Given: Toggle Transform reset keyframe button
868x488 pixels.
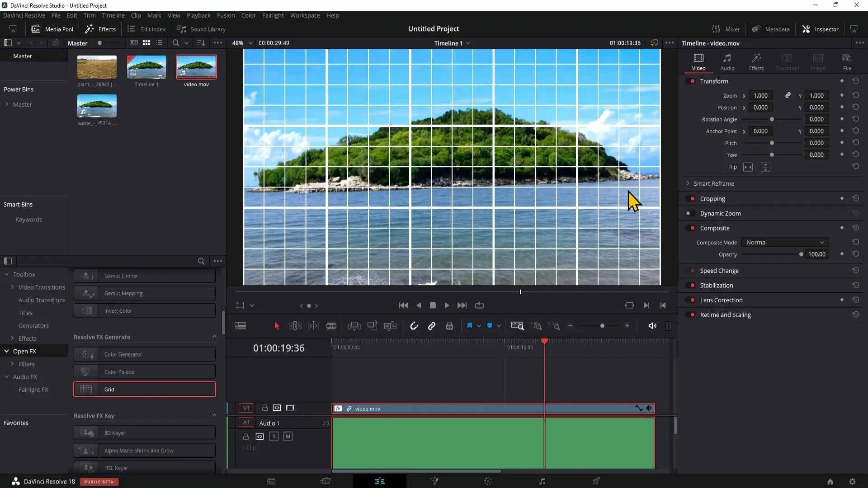Looking at the screenshot, I should (x=855, y=80).
